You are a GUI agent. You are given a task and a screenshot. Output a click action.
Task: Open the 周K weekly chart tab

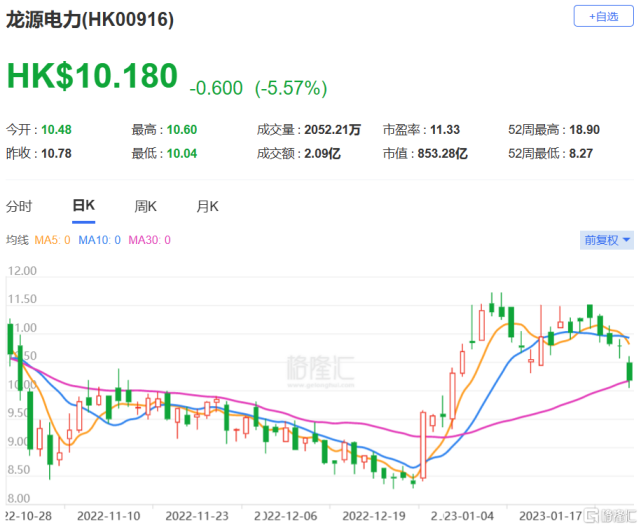pos(146,206)
